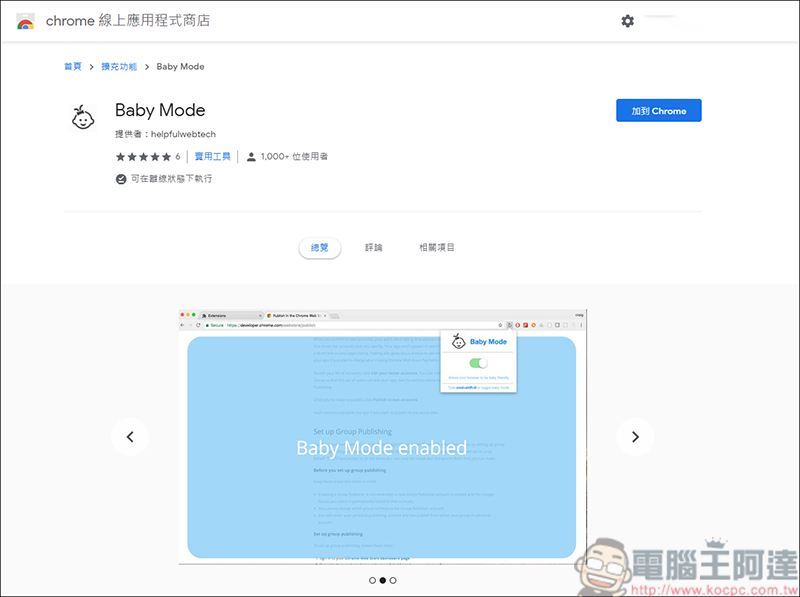Click the chrome 線上應用程式商店 title
The image size is (800, 597).
click(x=128, y=21)
